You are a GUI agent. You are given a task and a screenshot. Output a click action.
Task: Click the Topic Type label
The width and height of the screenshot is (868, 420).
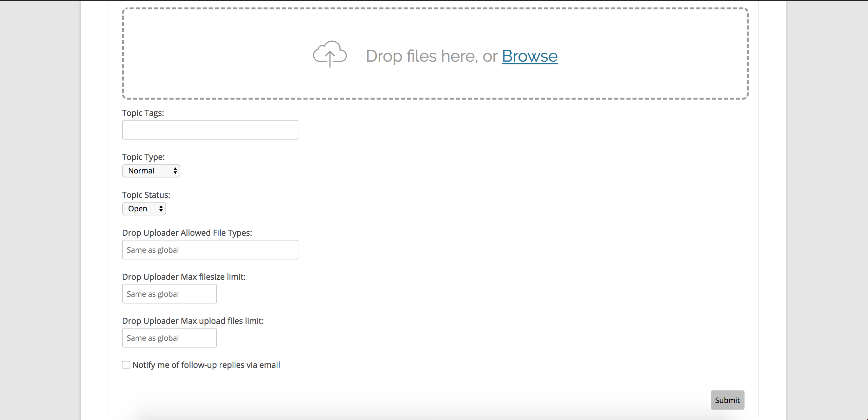pos(143,157)
